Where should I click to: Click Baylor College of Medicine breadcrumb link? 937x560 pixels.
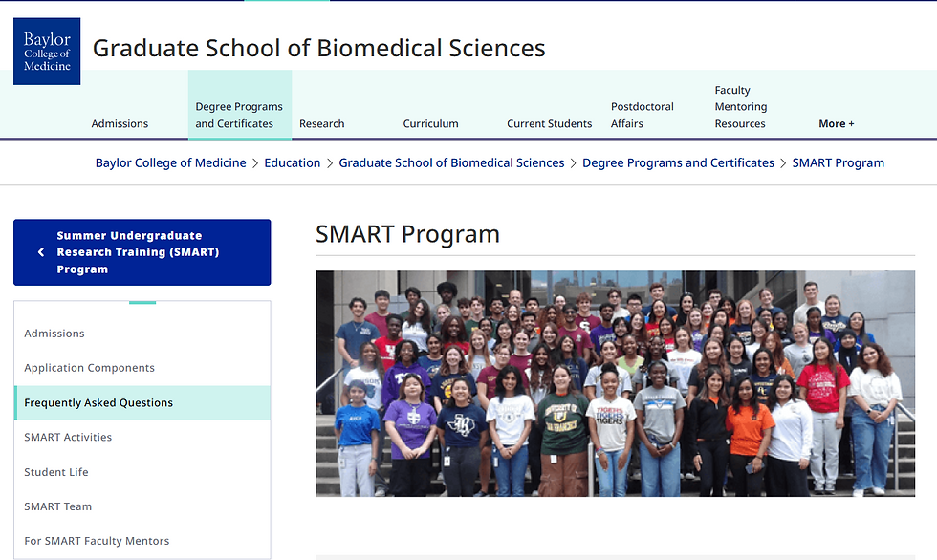(x=171, y=163)
